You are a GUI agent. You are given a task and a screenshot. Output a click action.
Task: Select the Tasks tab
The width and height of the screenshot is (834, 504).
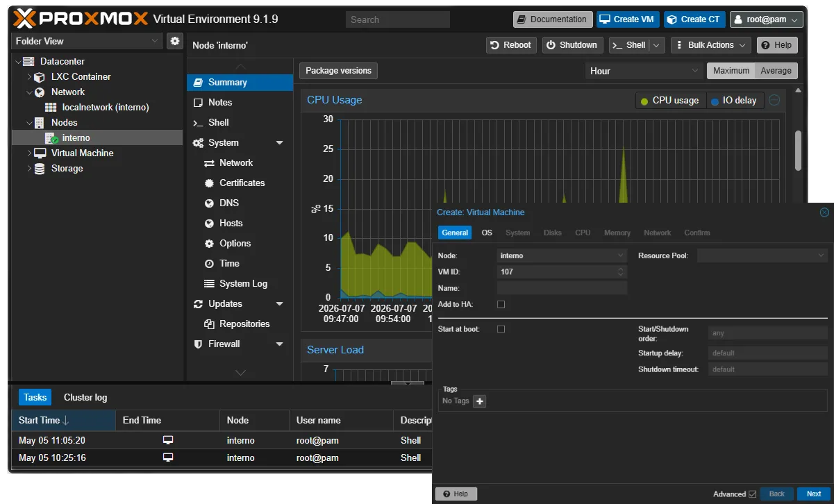35,398
